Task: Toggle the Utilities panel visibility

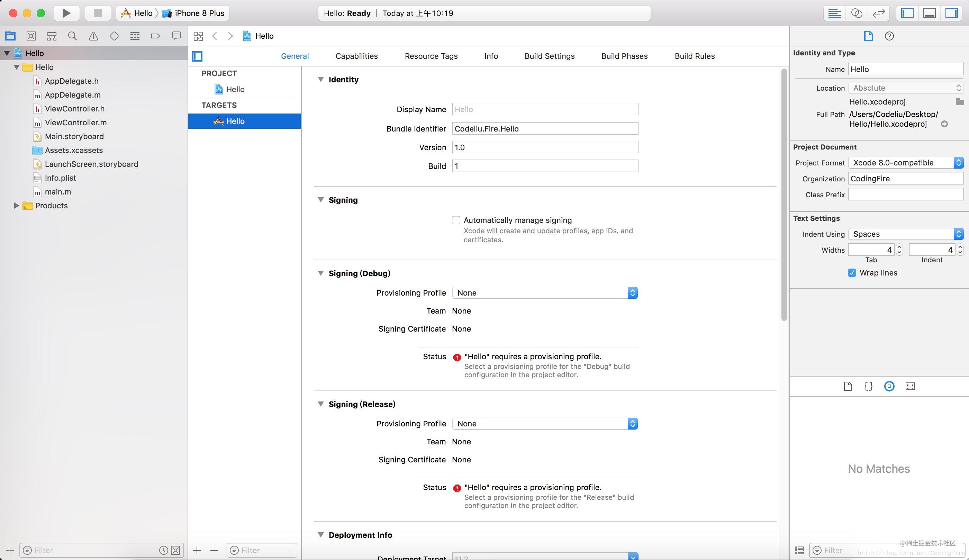Action: click(x=952, y=13)
